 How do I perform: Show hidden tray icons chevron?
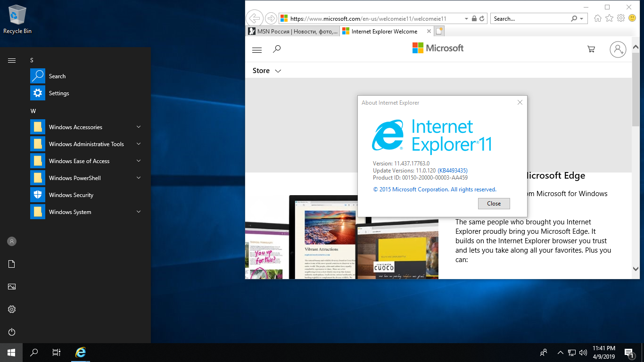[561, 353]
